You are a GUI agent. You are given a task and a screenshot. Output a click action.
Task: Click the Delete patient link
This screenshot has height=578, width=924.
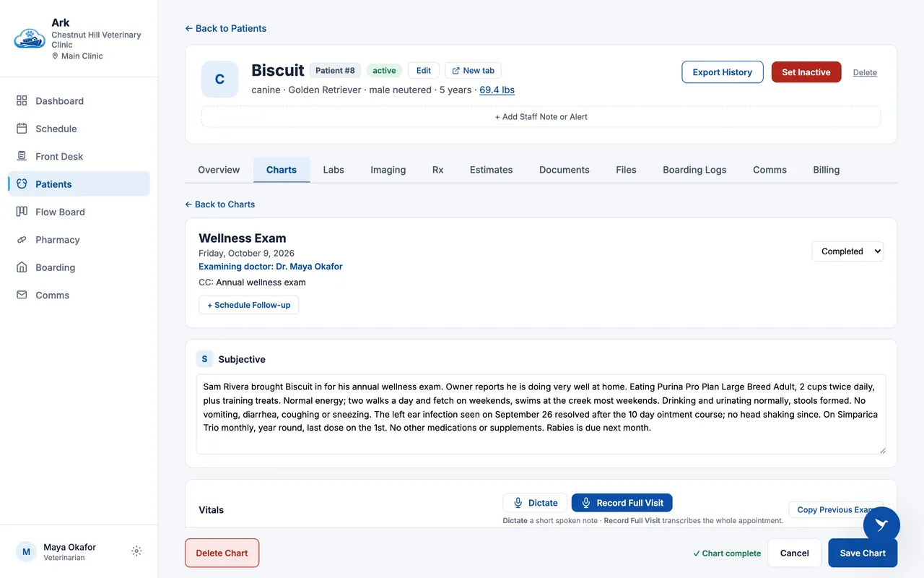click(865, 72)
